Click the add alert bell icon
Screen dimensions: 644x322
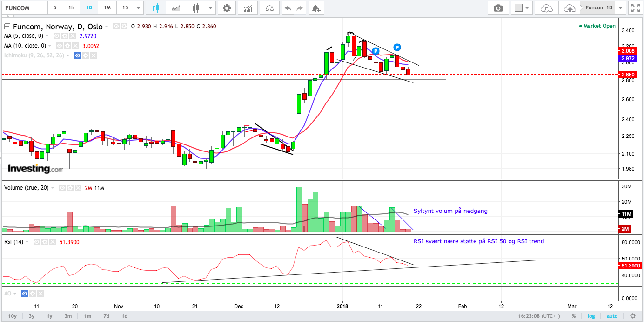click(x=315, y=8)
